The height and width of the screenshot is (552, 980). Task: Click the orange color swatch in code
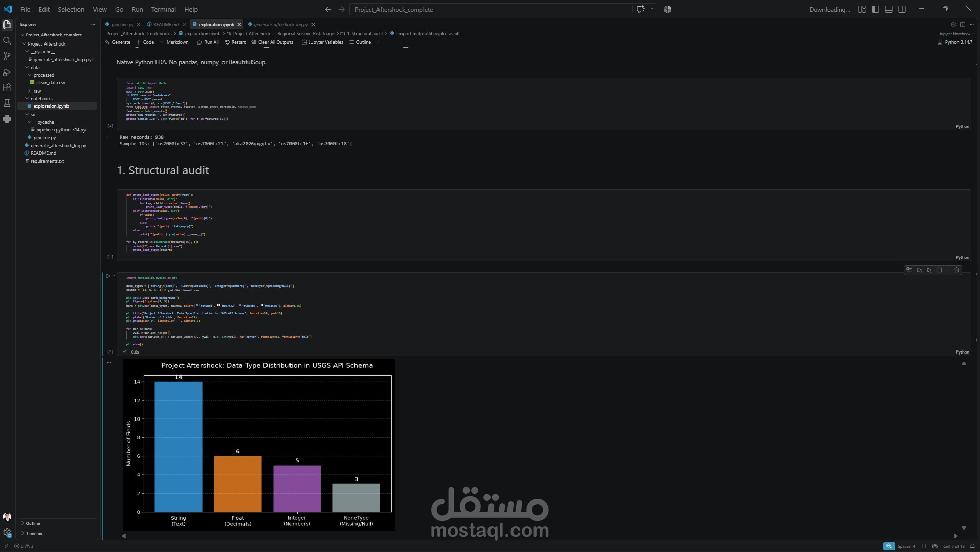click(x=219, y=305)
